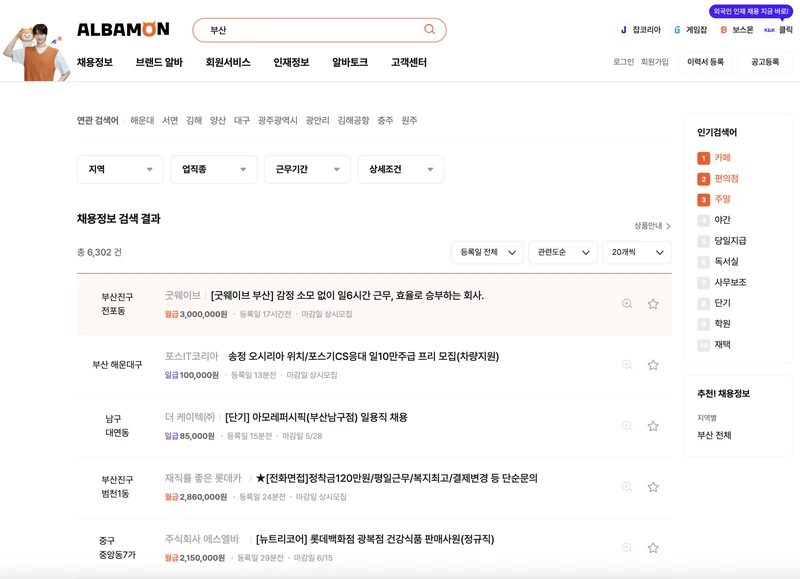Open the 지역 filter dropdown
The image size is (800, 579).
[120, 169]
